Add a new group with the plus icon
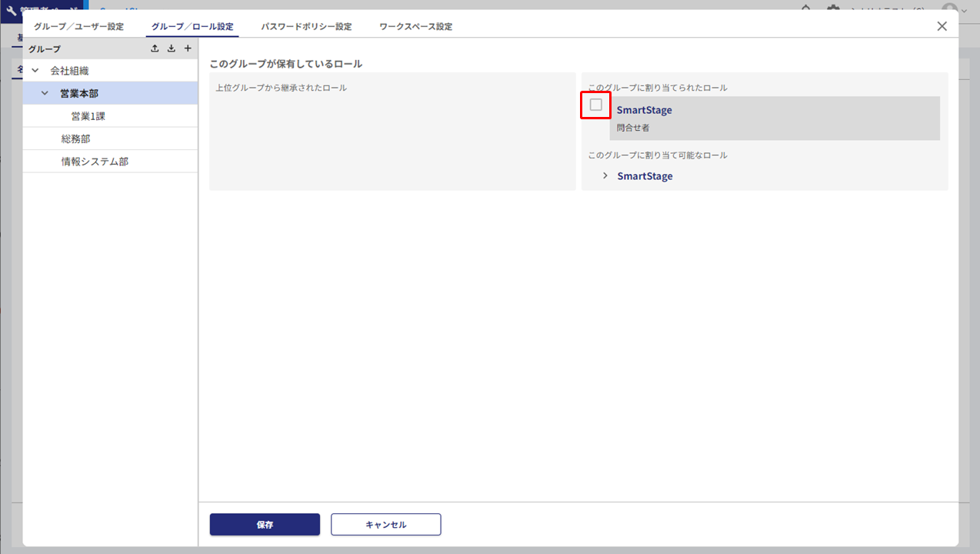The image size is (980, 554). [x=187, y=48]
